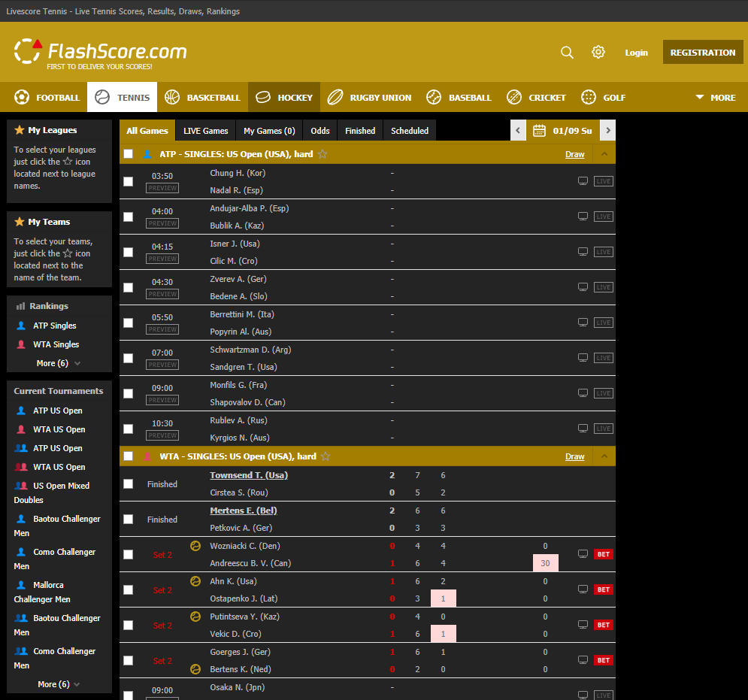Switch to the Finished tab
This screenshot has height=700, width=748.
[359, 129]
